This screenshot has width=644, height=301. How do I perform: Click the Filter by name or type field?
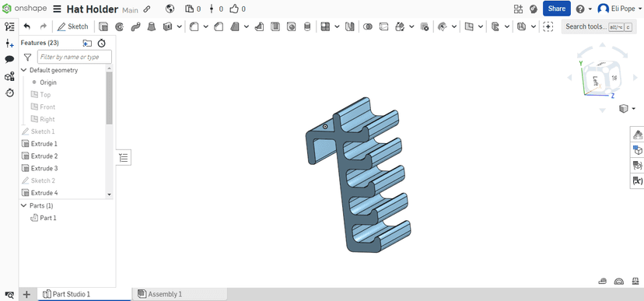click(x=75, y=57)
